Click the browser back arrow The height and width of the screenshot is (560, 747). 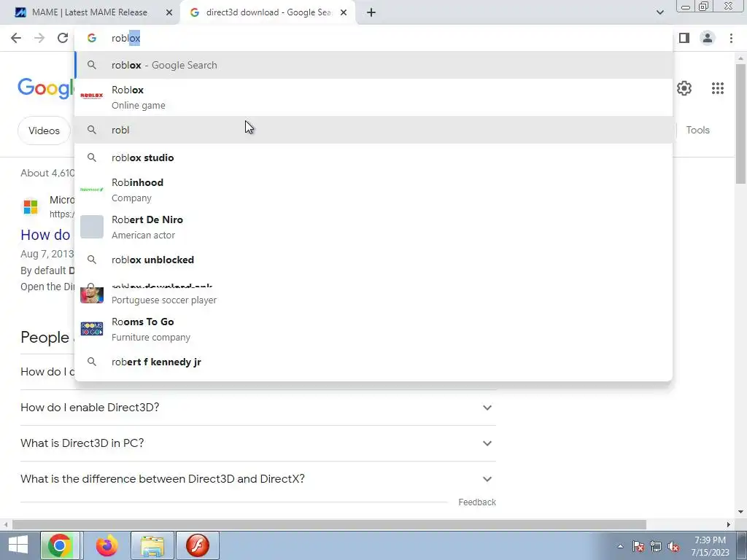(16, 38)
